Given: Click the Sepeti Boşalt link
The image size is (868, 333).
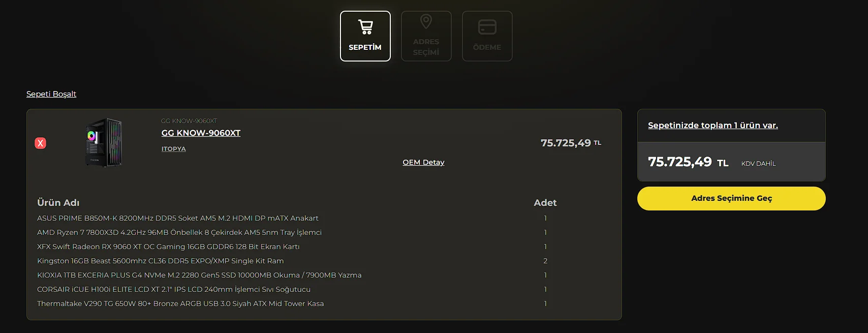Looking at the screenshot, I should click(51, 94).
